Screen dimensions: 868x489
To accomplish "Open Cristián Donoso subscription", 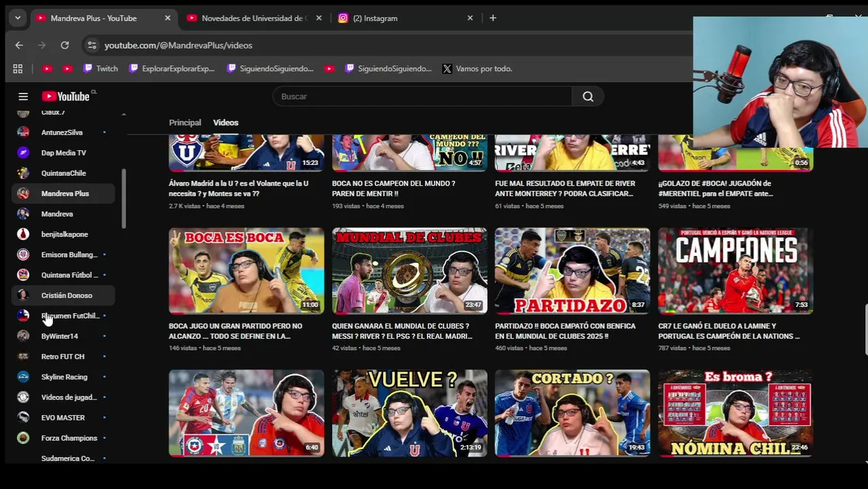I will point(63,295).
